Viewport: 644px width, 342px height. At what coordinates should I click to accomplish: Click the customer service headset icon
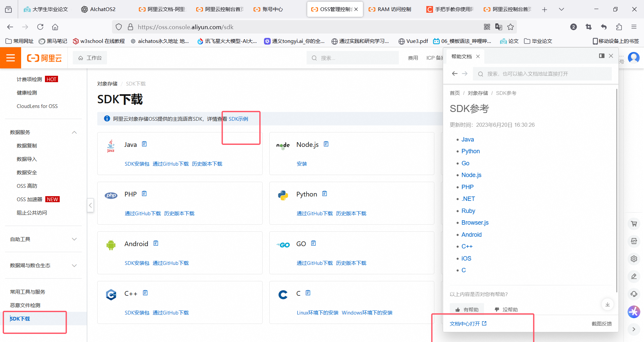click(x=634, y=294)
